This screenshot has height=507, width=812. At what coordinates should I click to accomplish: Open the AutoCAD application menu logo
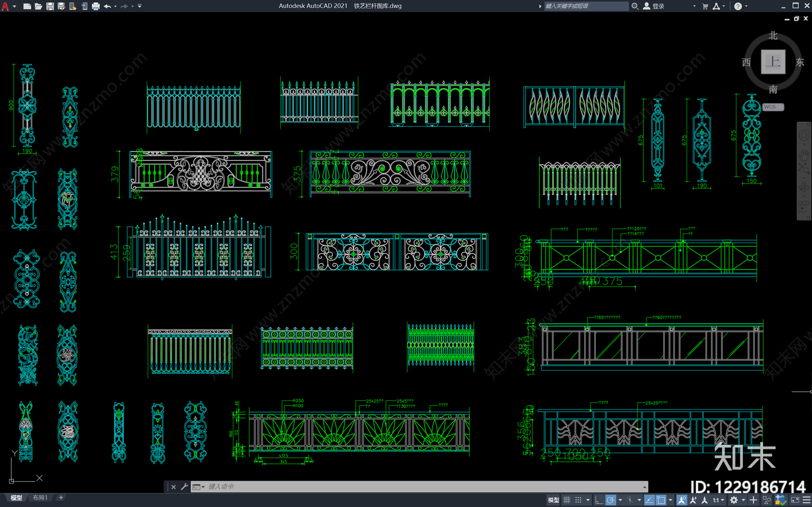pos(5,6)
